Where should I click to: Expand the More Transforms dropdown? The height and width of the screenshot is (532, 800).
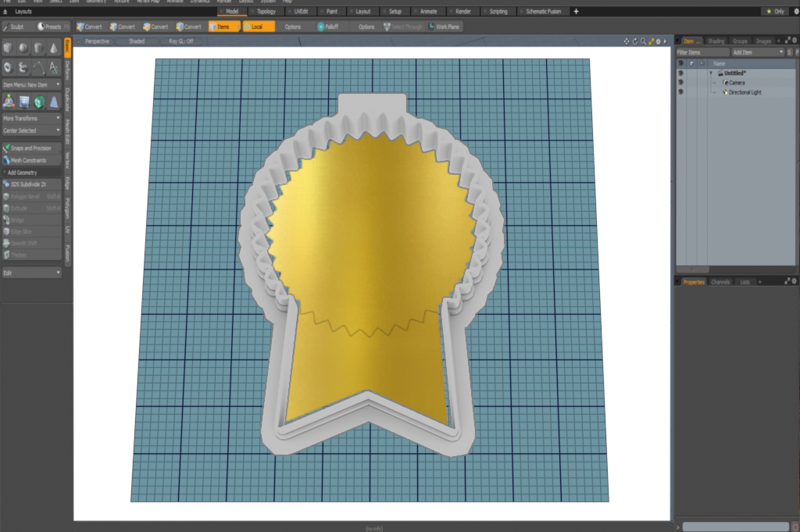(x=31, y=118)
